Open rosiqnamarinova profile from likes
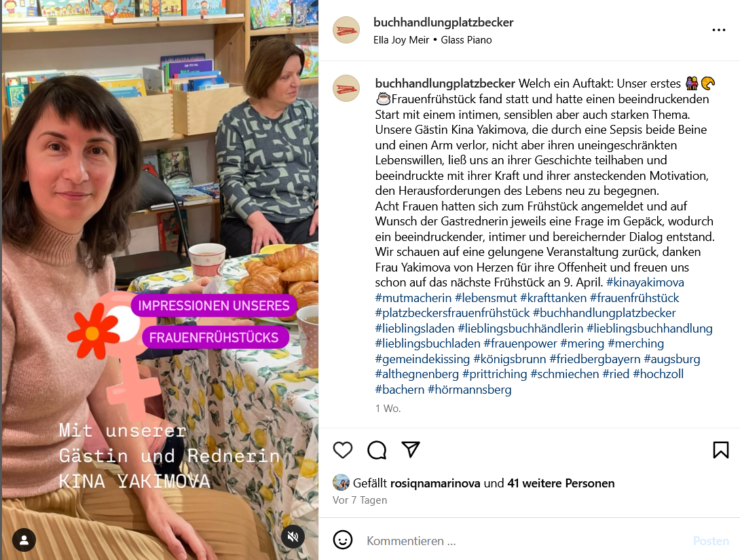Viewport: 740px width, 560px height. 435,483
